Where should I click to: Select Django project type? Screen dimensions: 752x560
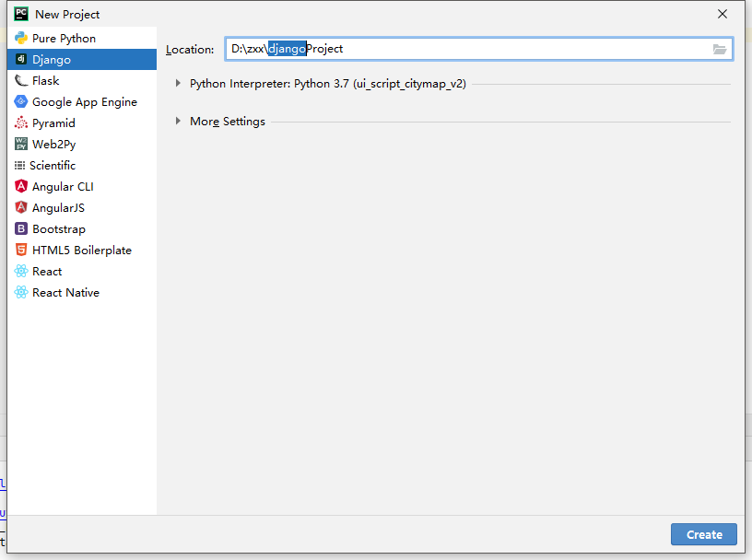pyautogui.click(x=82, y=60)
